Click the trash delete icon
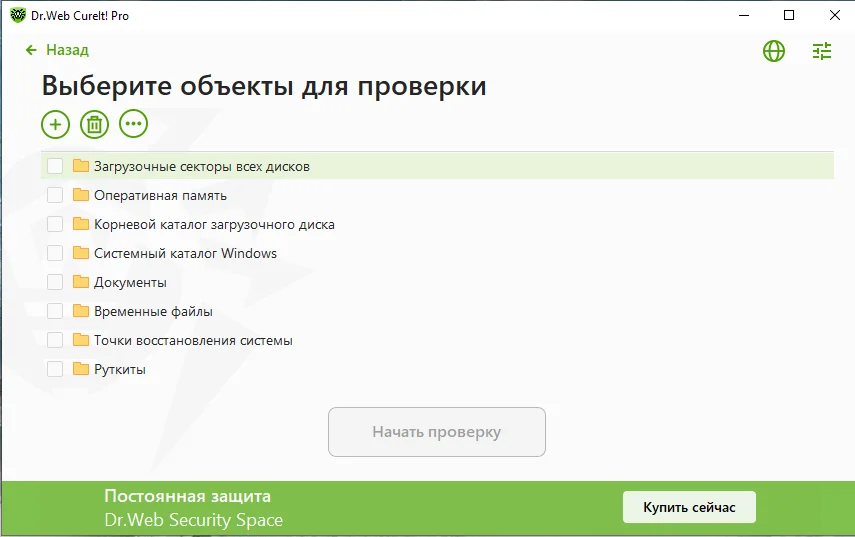 pyautogui.click(x=94, y=124)
